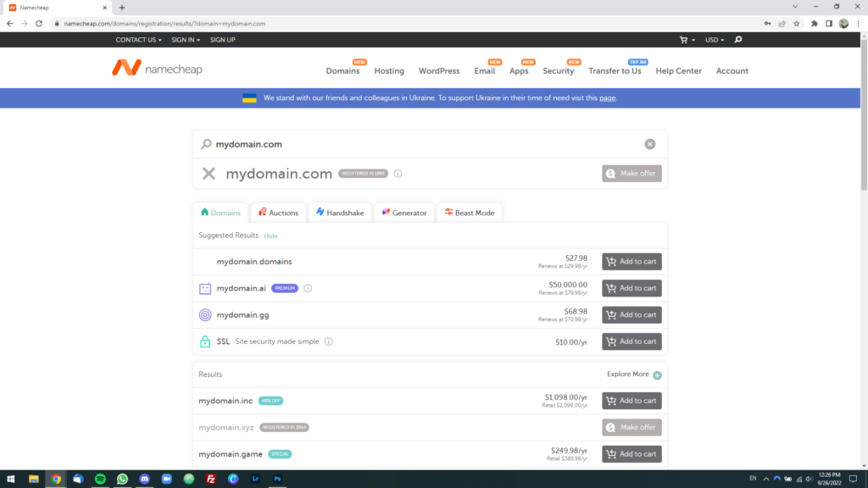Reload the browser page
The height and width of the screenshot is (488, 868).
39,24
